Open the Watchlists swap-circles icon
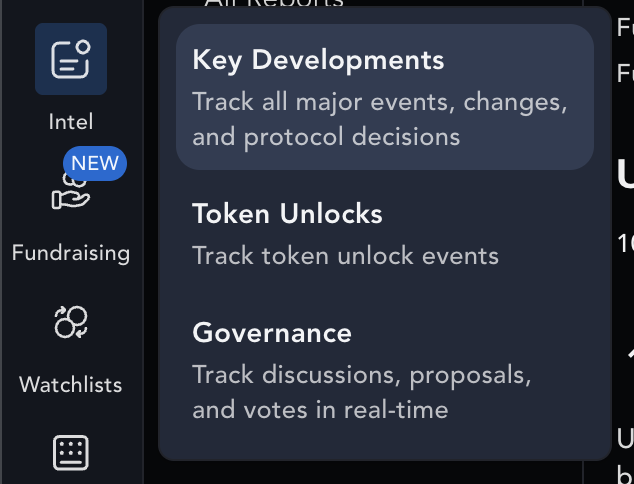Image resolution: width=634 pixels, height=484 pixels. (x=71, y=322)
